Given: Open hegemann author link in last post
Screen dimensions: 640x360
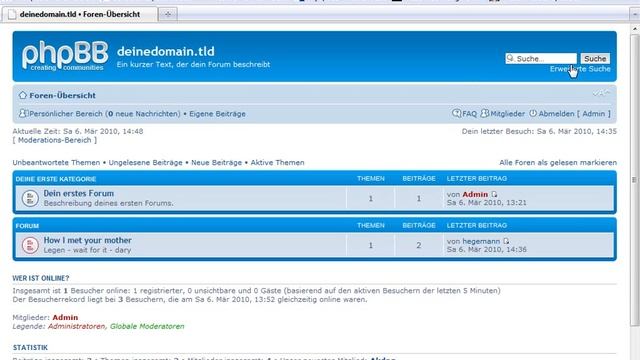Looking at the screenshot, I should tap(481, 241).
